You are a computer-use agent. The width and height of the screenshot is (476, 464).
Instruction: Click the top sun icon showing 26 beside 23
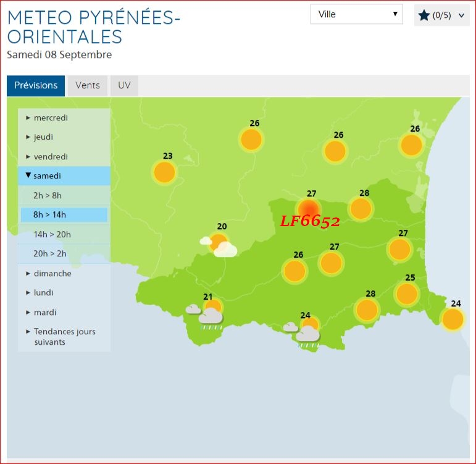(x=251, y=140)
